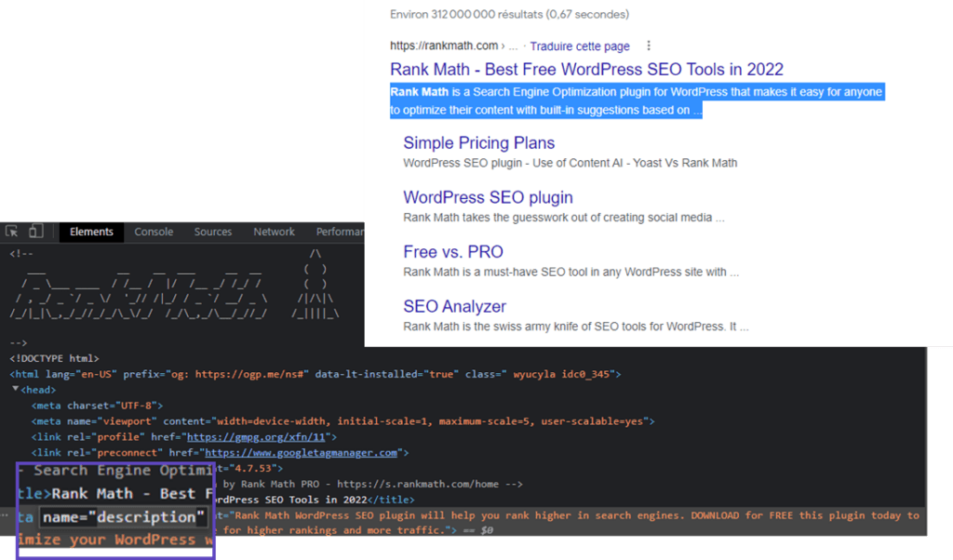The height and width of the screenshot is (560, 953).
Task: Open the Network tab
Action: [x=274, y=232]
